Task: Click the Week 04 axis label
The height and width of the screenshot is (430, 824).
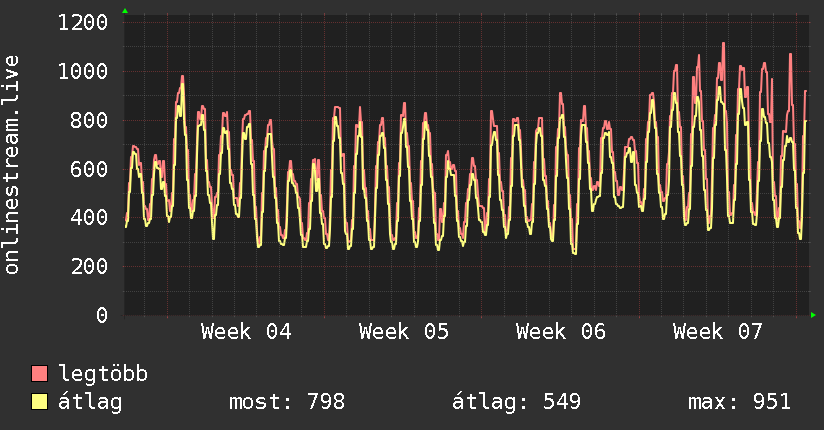Action: (x=246, y=332)
